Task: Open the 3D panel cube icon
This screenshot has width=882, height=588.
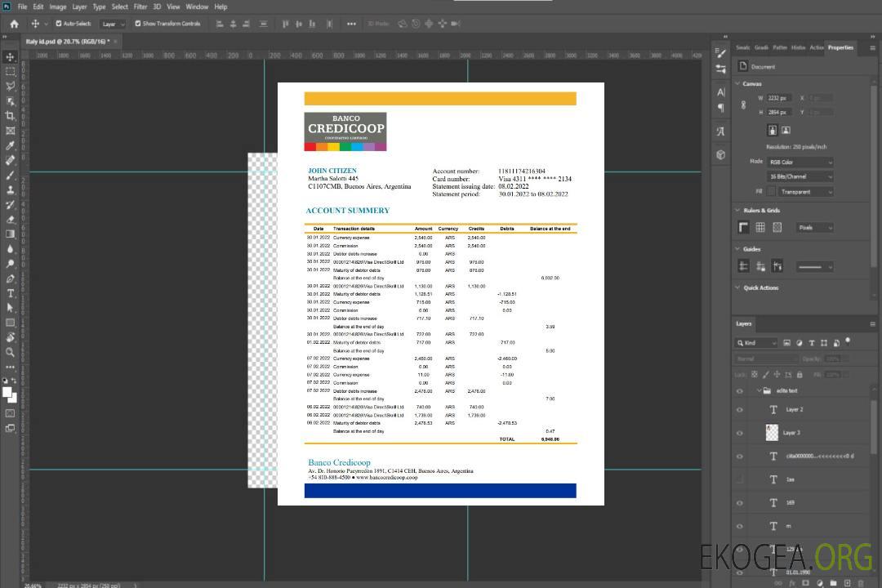Action: click(720, 154)
